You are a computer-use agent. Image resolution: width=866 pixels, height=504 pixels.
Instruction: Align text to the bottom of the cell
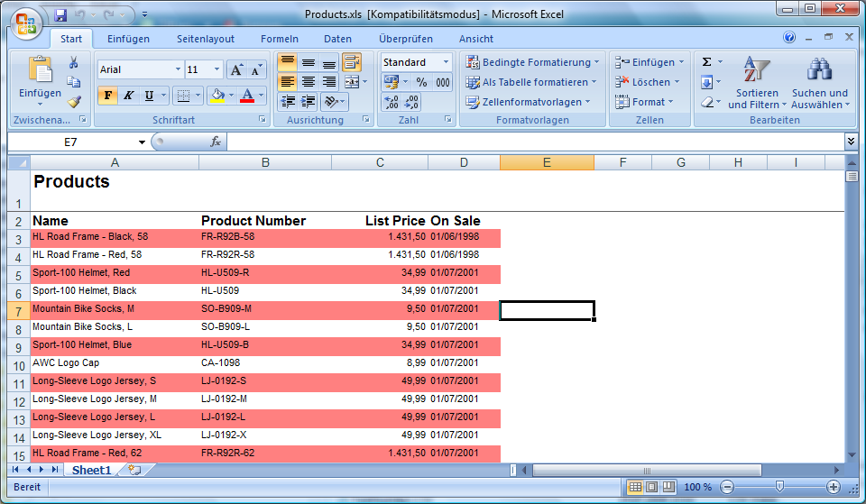coord(328,62)
